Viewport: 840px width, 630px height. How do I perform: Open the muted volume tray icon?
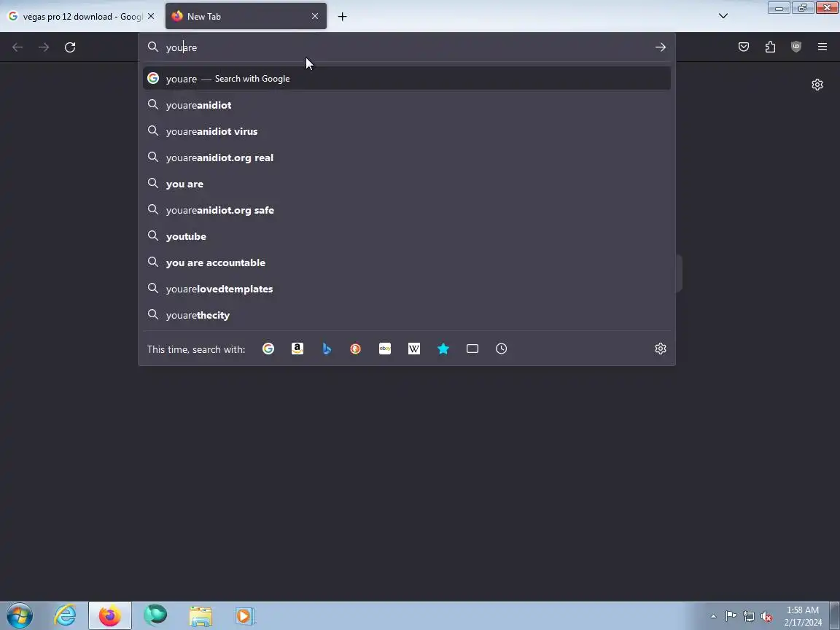coord(766,617)
